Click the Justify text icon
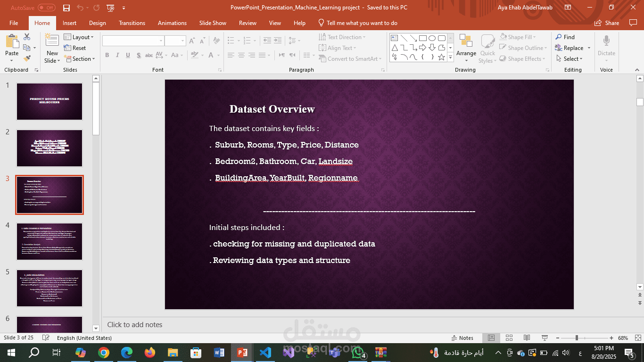Viewport: 644px width, 362px height. tap(262, 55)
